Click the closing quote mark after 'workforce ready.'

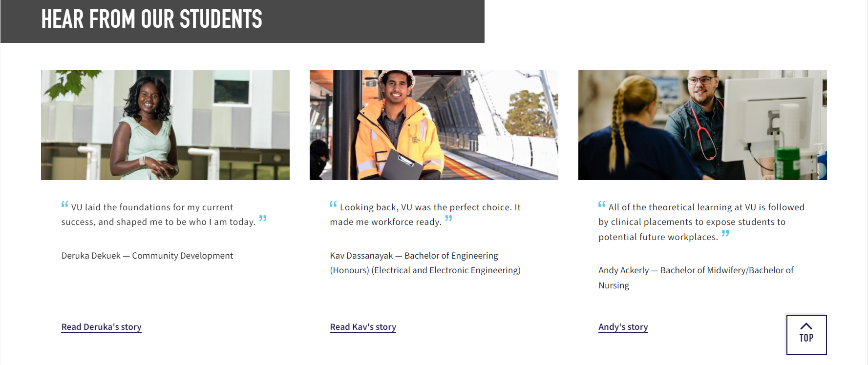pos(448,219)
